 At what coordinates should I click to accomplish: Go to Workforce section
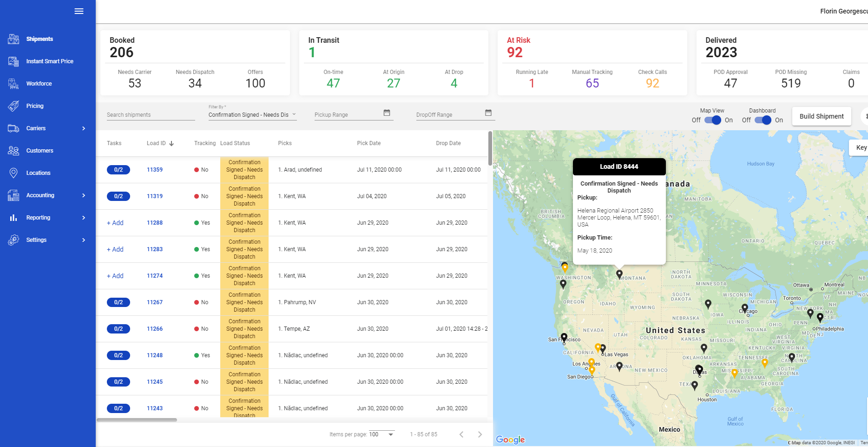[x=39, y=84]
